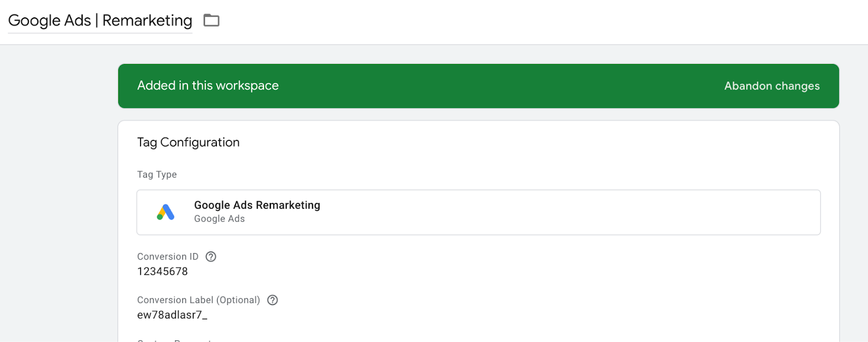Image resolution: width=868 pixels, height=342 pixels.
Task: Open help for Conversion Label
Action: pyautogui.click(x=273, y=300)
